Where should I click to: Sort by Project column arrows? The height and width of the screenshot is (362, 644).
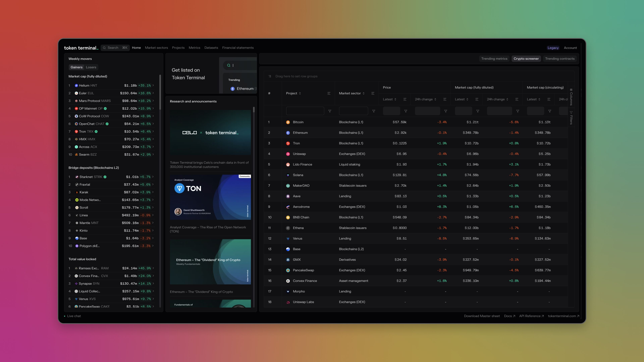click(x=300, y=94)
